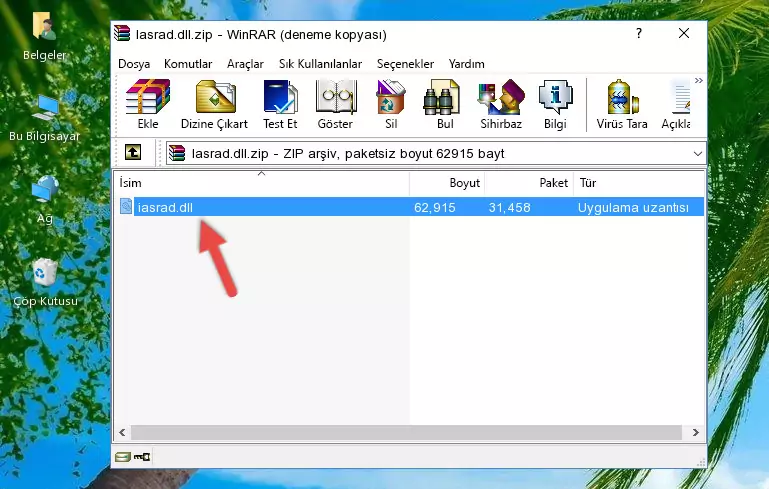Show archive Bilgi information
The width and height of the screenshot is (769, 489).
555,97
